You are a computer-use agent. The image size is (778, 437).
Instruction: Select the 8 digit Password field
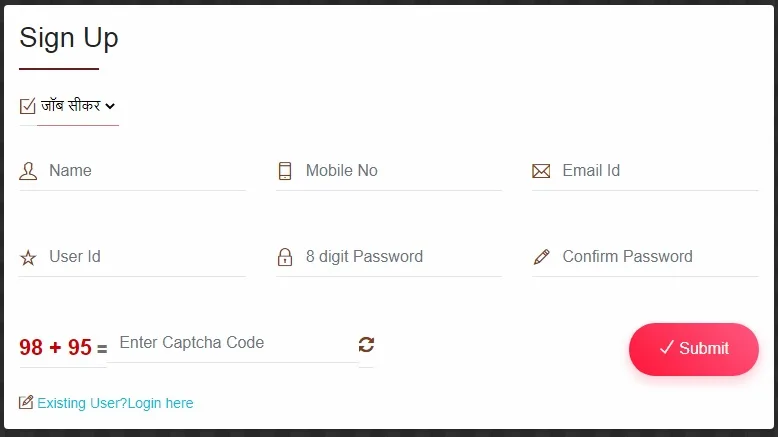click(403, 256)
